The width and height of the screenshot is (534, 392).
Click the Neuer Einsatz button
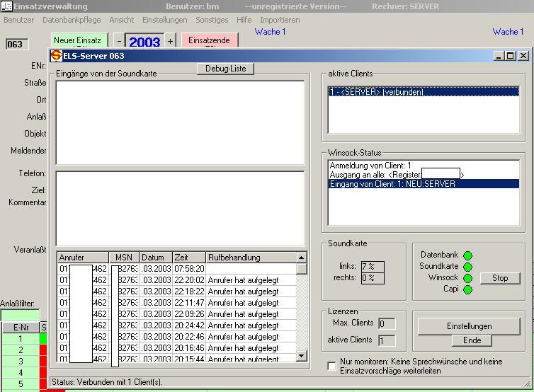[x=78, y=41]
